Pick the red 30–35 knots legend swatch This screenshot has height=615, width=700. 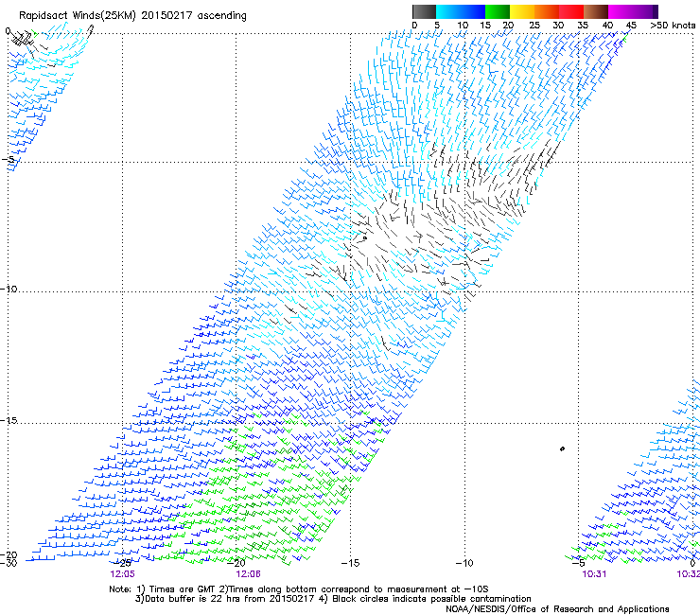pos(571,11)
